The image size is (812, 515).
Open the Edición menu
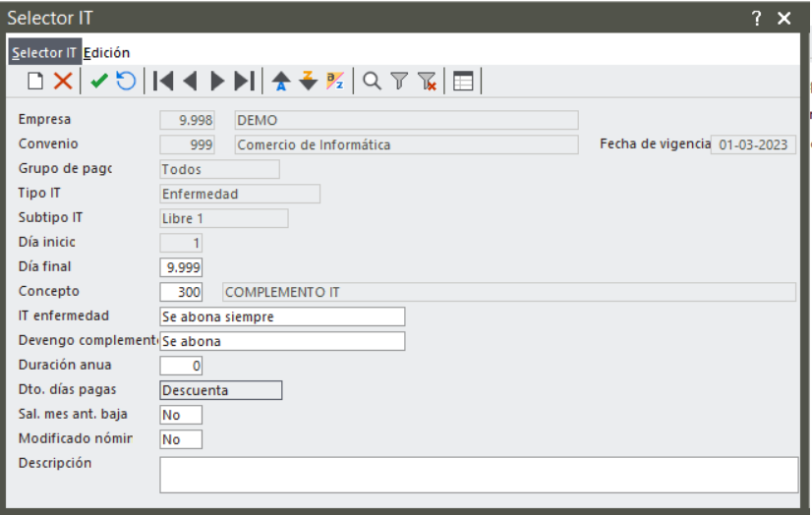tap(107, 52)
